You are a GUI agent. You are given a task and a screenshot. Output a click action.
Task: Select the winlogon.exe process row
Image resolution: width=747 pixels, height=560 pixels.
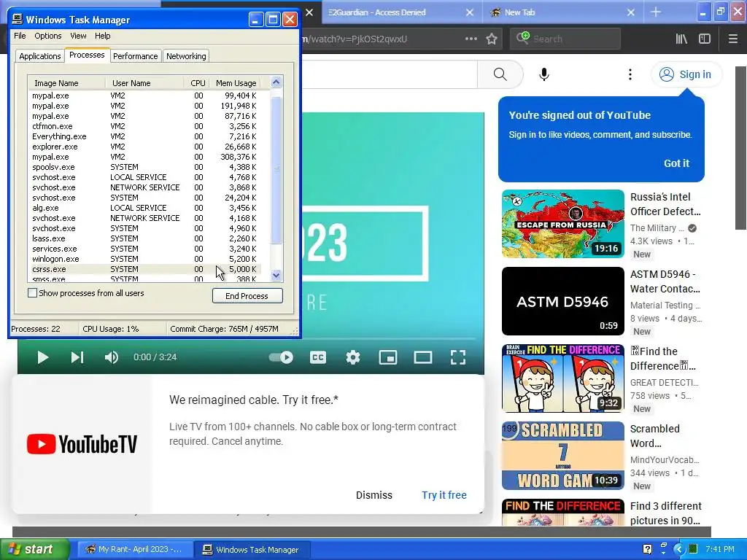(145, 259)
